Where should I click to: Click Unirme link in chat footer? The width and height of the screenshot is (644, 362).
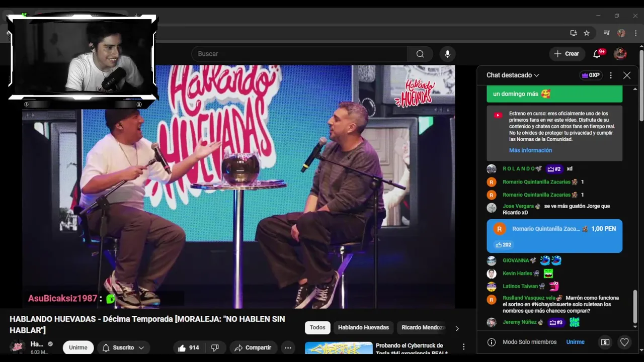click(575, 342)
